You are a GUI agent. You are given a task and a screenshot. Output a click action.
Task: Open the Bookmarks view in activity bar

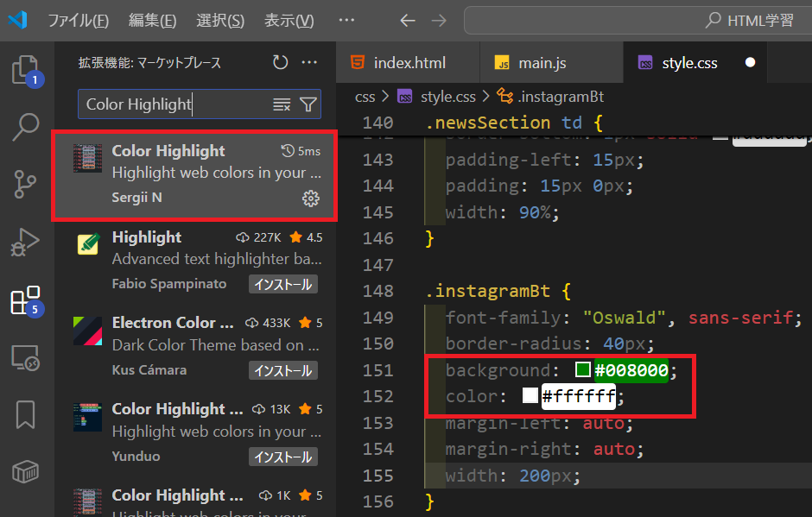coord(25,414)
